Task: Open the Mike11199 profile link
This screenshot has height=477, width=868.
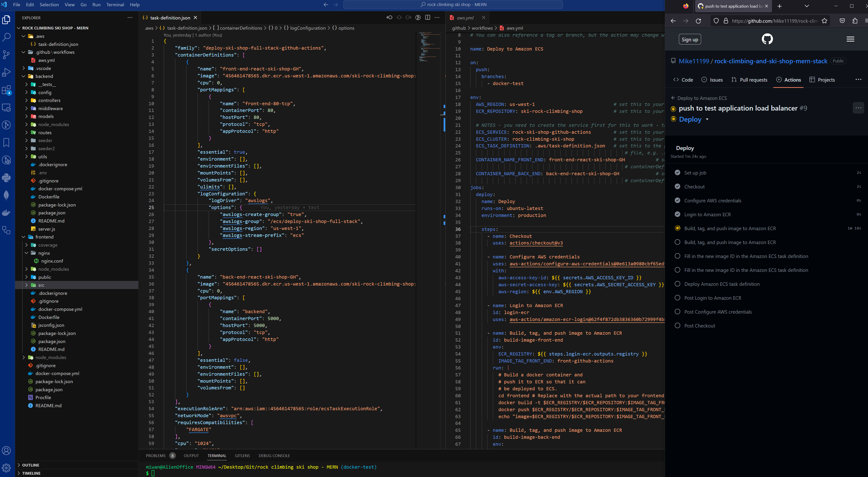Action: pos(694,61)
